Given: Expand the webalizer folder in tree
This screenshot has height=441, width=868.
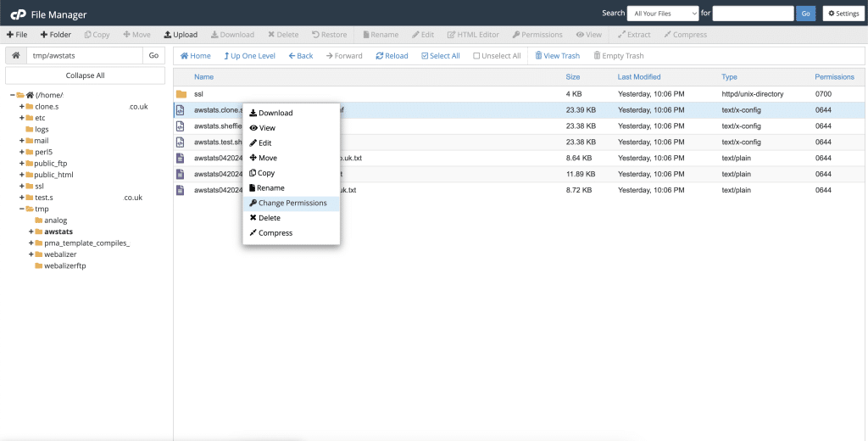Looking at the screenshot, I should (x=31, y=254).
